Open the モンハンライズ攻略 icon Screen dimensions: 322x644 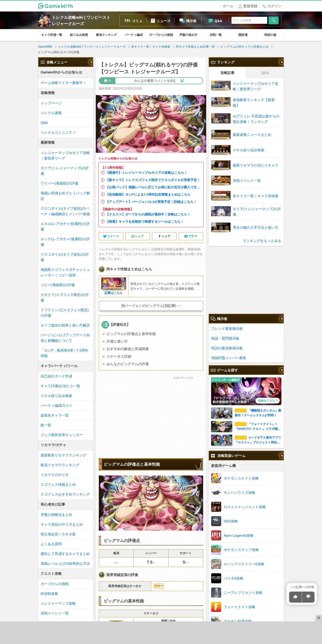[x=216, y=493]
